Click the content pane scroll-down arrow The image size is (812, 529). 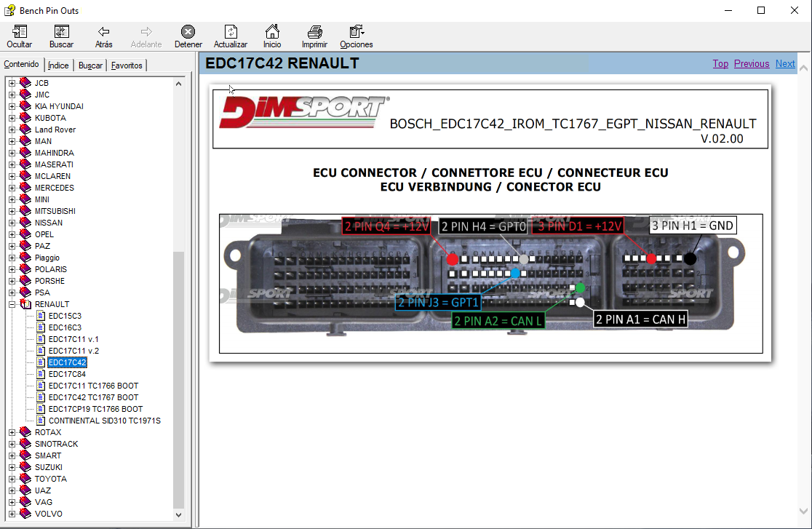pyautogui.click(x=803, y=512)
